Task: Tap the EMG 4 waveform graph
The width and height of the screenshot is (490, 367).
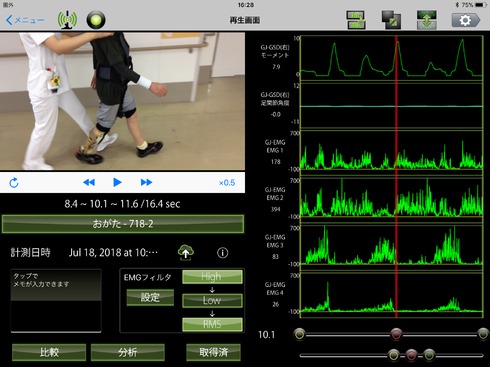Action: 391,295
